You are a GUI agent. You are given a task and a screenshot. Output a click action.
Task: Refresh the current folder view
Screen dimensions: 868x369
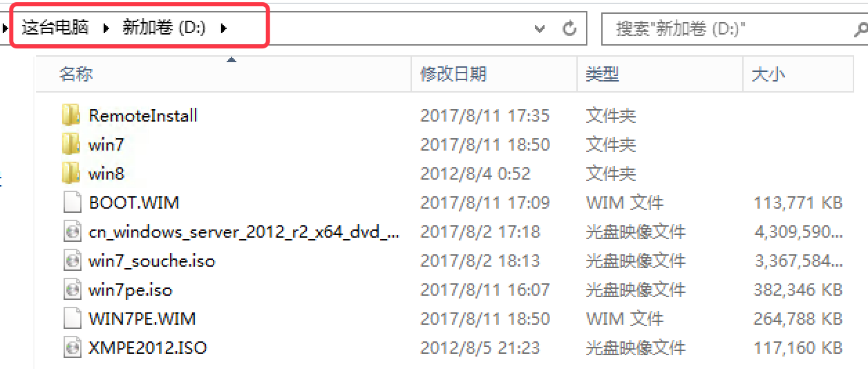click(x=570, y=28)
